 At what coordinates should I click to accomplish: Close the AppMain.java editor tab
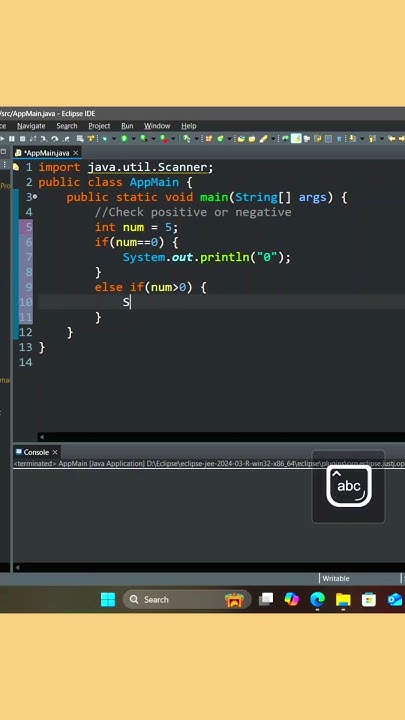click(x=76, y=153)
